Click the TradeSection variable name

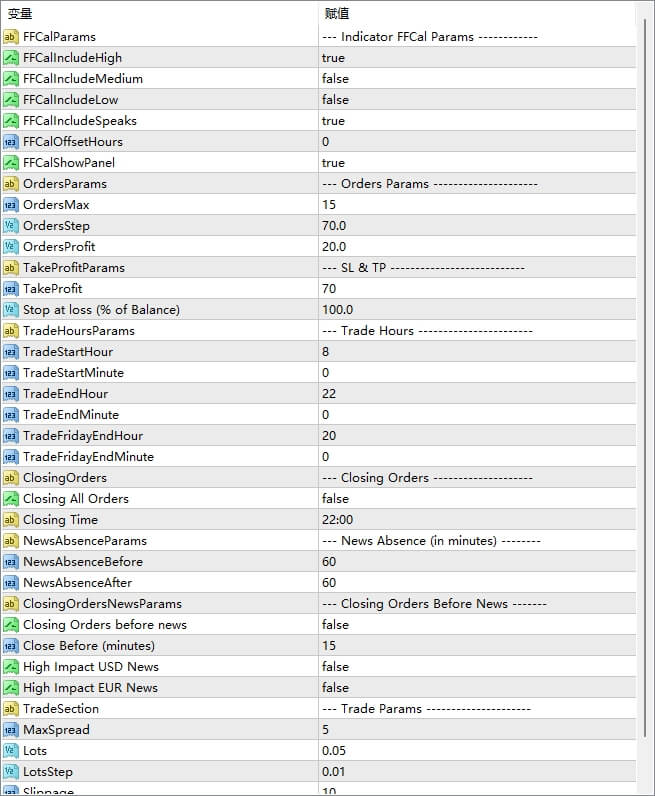point(61,709)
